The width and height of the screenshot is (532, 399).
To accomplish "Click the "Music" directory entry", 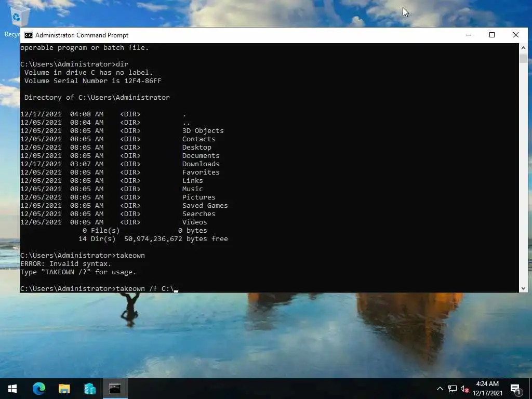I will [x=193, y=189].
